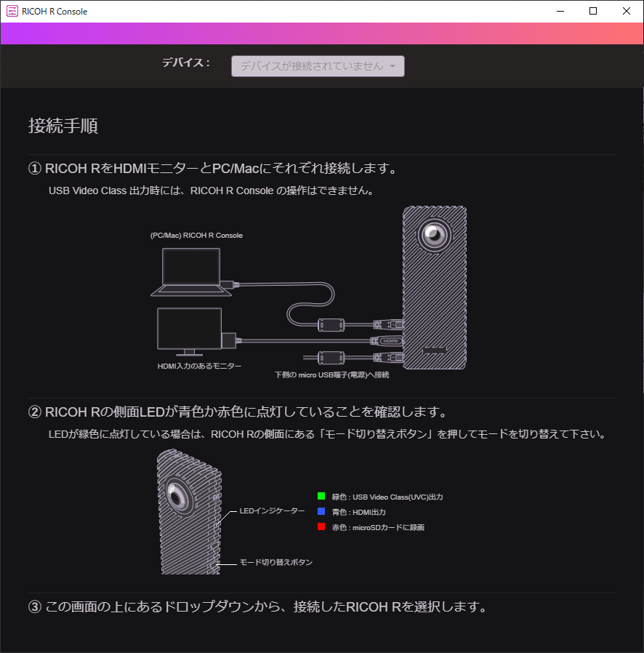
Task: Close the RICOH R Console window
Action: (x=626, y=11)
